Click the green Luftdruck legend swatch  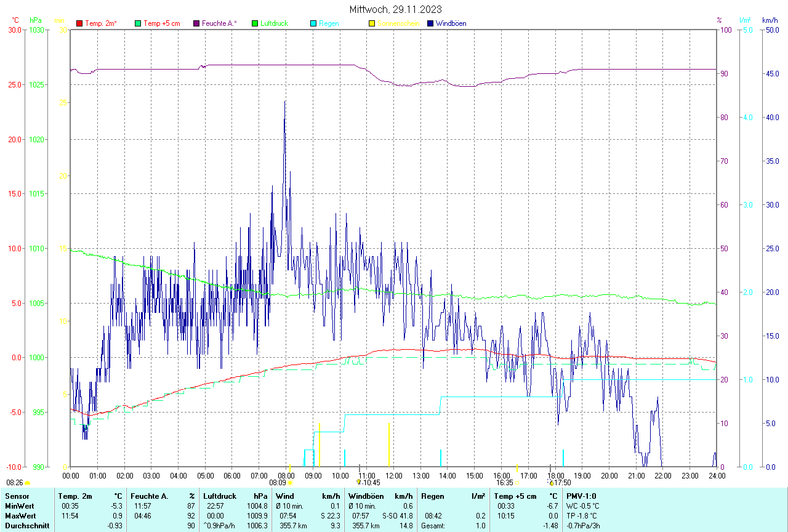(255, 23)
